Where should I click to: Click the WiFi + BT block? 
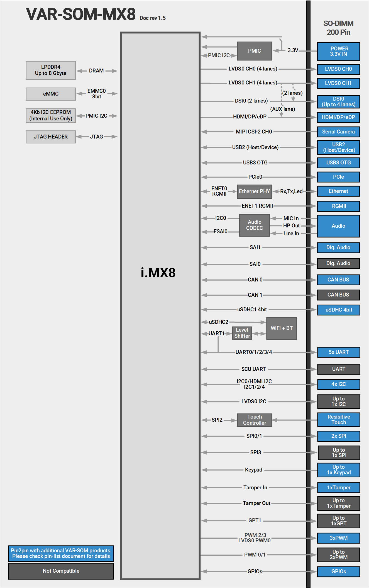[x=282, y=328]
